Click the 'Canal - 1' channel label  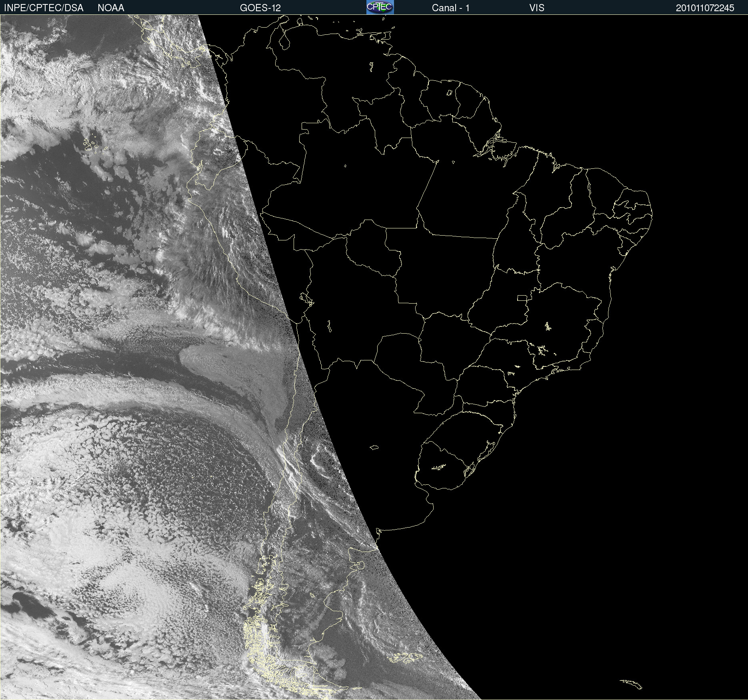450,8
